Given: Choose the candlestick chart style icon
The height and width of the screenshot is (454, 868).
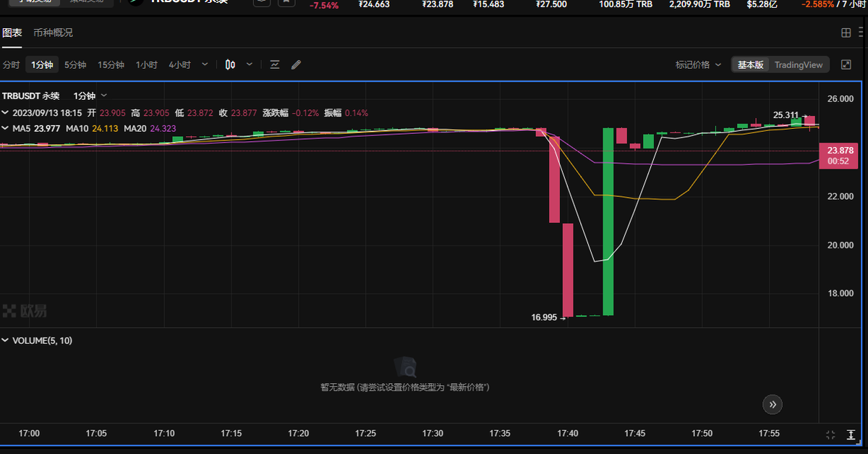Looking at the screenshot, I should pyautogui.click(x=230, y=64).
